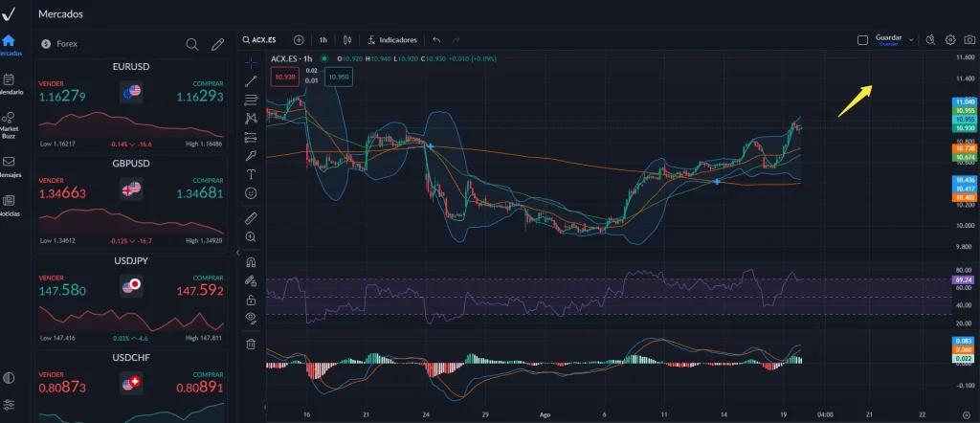980x423 pixels.
Task: Open the 1h timeframe selector
Action: coord(323,40)
